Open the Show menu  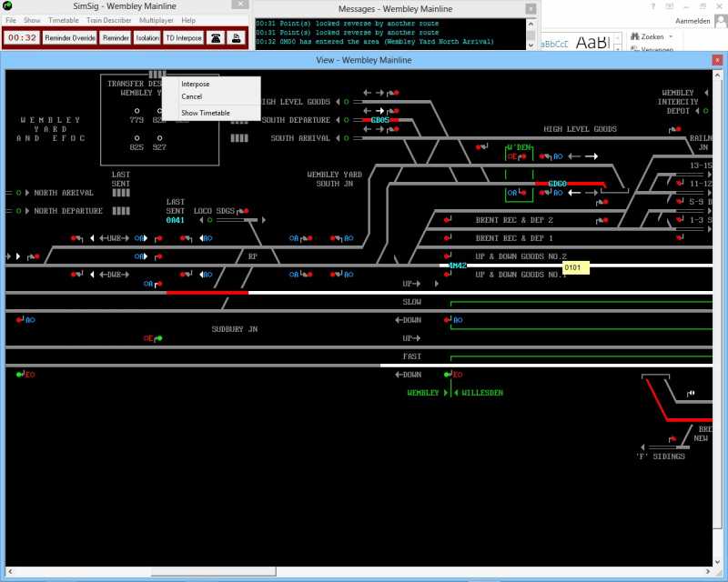pos(32,20)
